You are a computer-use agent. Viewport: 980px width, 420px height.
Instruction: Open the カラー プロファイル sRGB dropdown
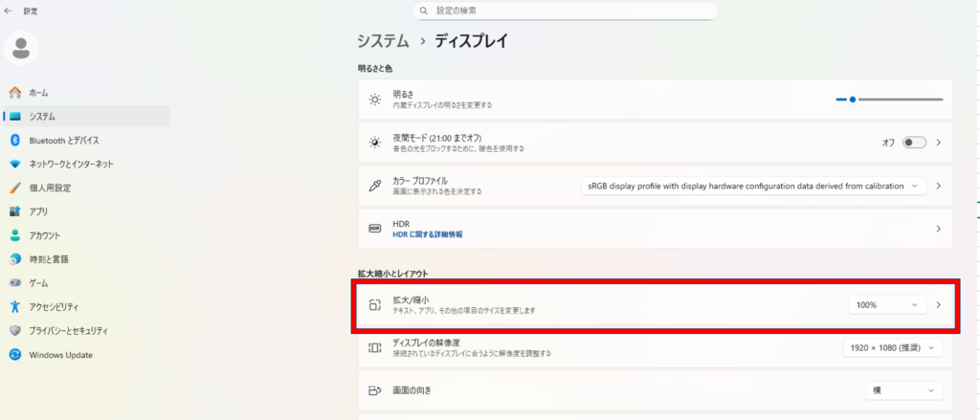pos(753,186)
